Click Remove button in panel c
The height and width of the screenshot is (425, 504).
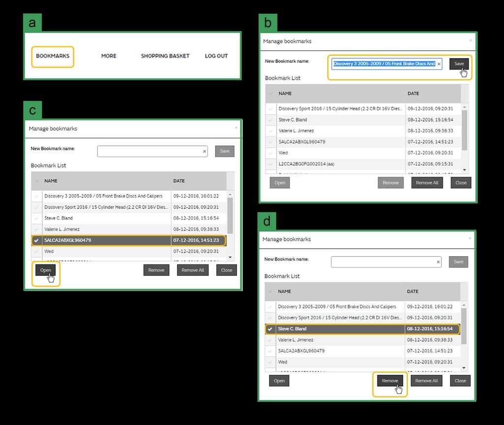click(156, 270)
